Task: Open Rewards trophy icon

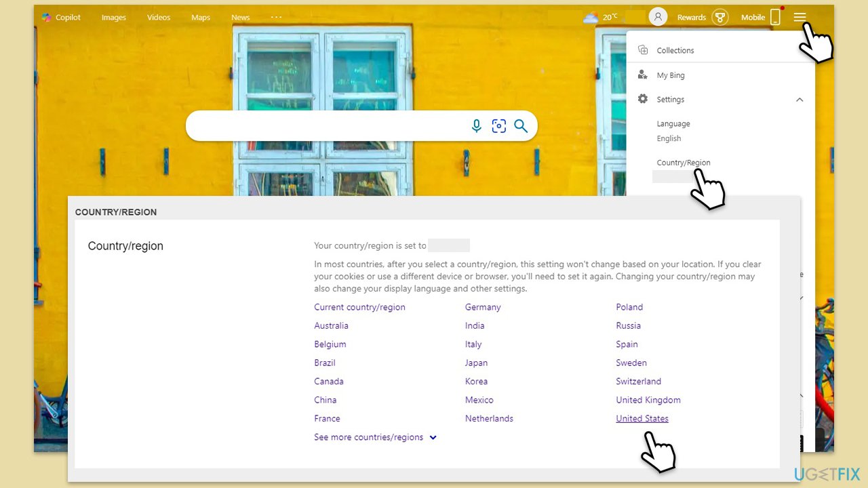Action: point(719,18)
